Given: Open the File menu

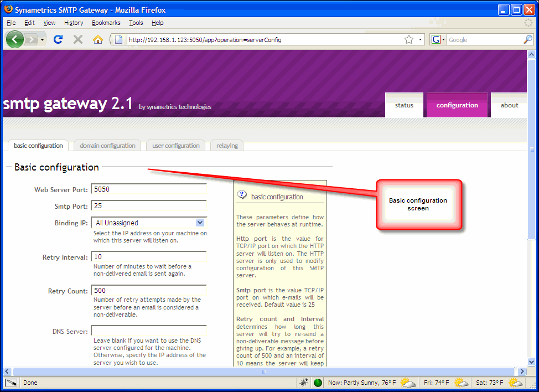Looking at the screenshot, I should (x=11, y=23).
